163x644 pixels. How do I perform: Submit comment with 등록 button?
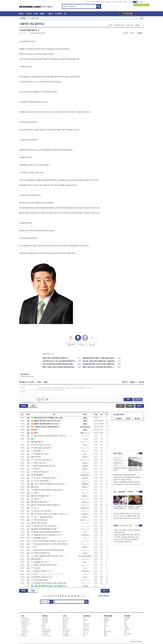pos(128,399)
